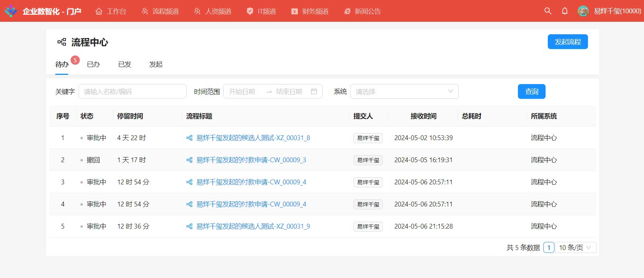
Task: Switch to the 已办 tab
Action: tap(93, 64)
